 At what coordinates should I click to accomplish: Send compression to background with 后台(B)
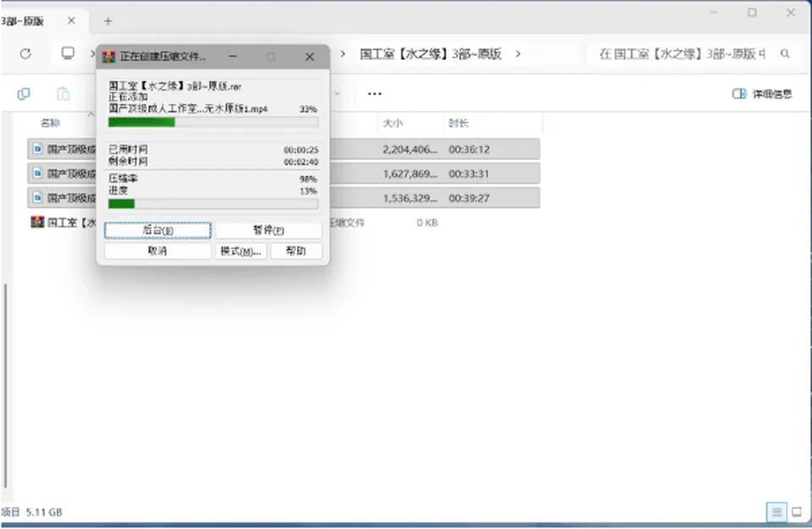(157, 230)
